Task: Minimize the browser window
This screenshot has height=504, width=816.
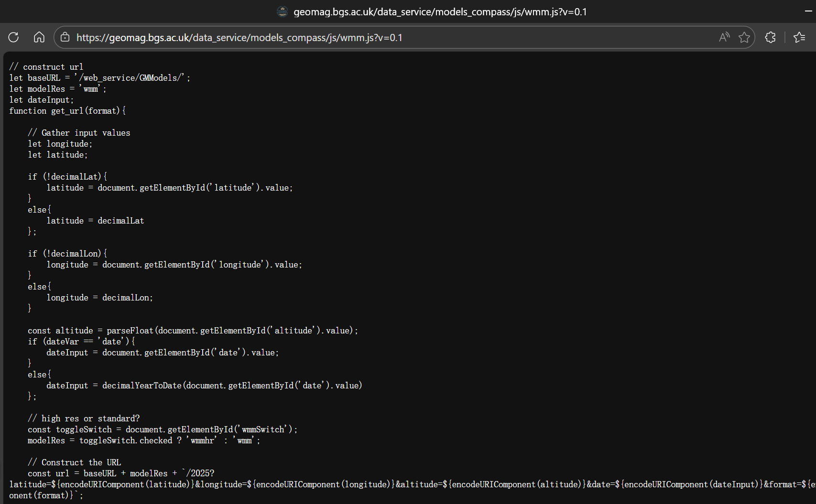Action: [x=808, y=11]
